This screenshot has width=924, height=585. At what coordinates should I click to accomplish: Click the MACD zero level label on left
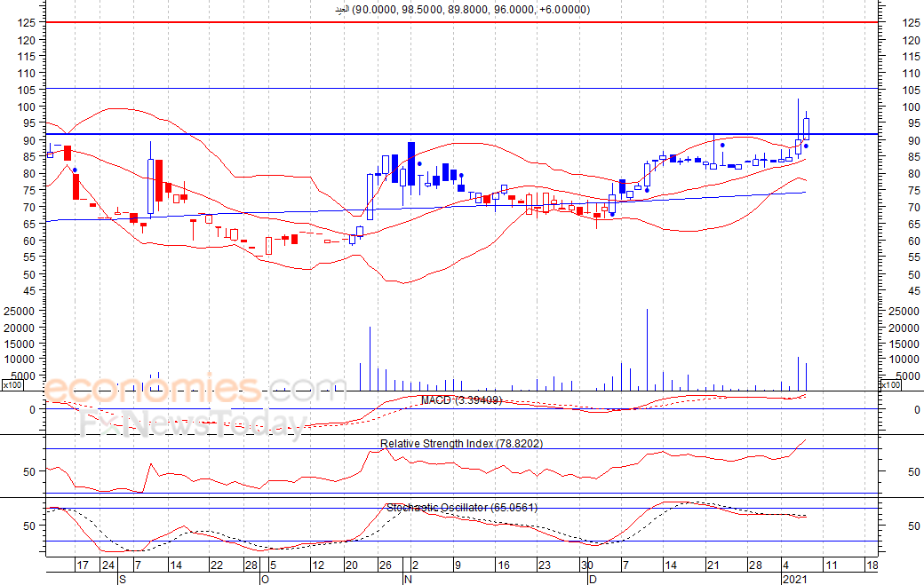click(x=32, y=409)
